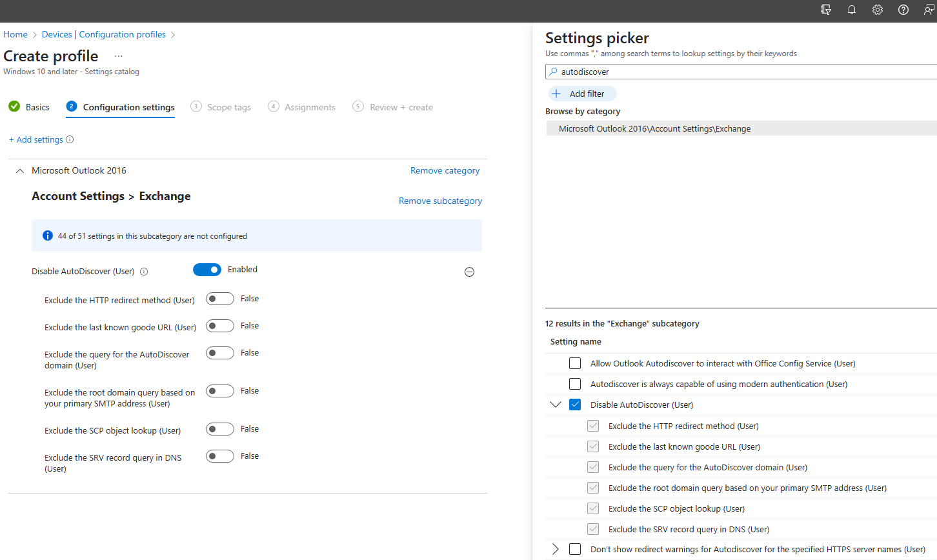Viewport: 937px width, 560px height.
Task: Click the picker checkbox for Exclude the SCP object lookup
Action: (x=593, y=508)
